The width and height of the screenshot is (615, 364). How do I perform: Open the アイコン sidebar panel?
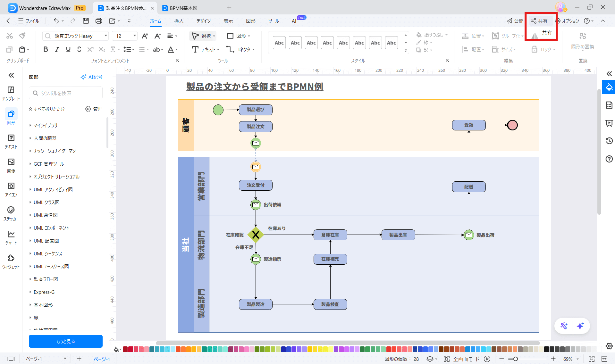coord(11,189)
